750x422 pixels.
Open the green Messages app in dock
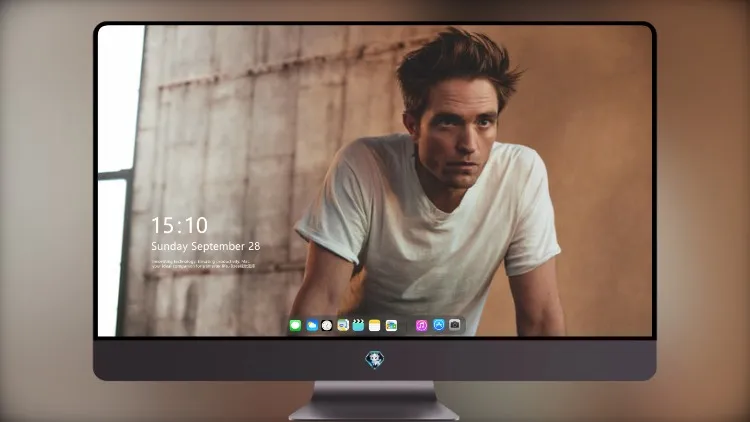(295, 325)
